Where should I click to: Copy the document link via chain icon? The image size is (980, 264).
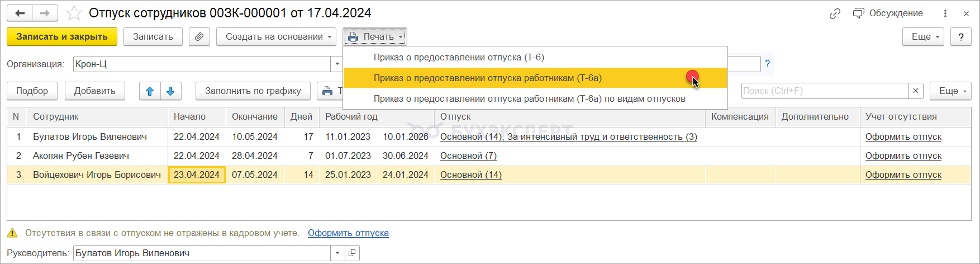click(835, 13)
